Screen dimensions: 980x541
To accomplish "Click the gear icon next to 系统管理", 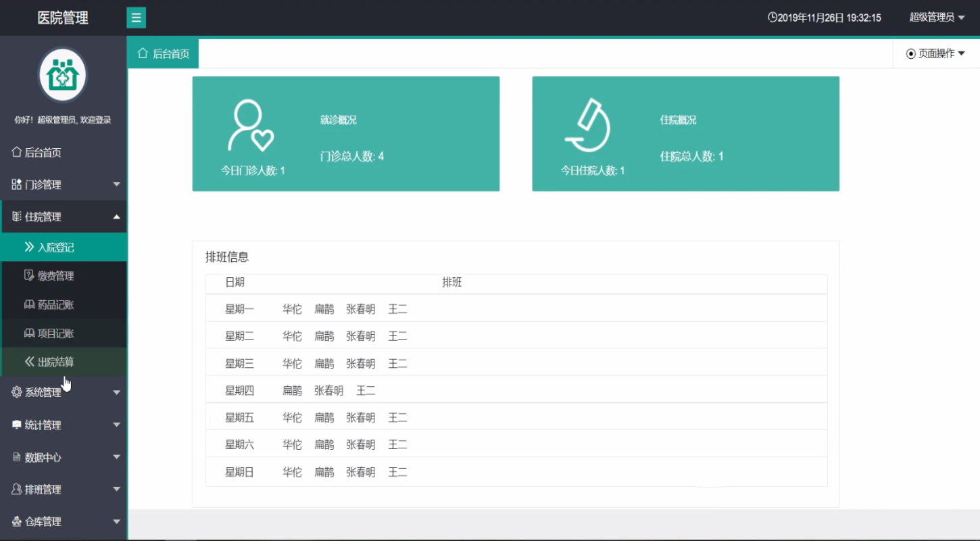I will pyautogui.click(x=17, y=392).
